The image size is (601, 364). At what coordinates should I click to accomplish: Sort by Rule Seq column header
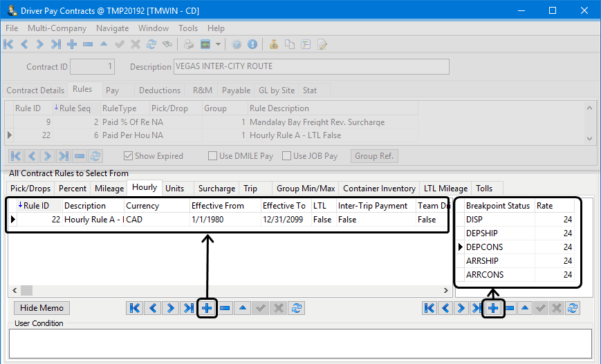coord(75,108)
